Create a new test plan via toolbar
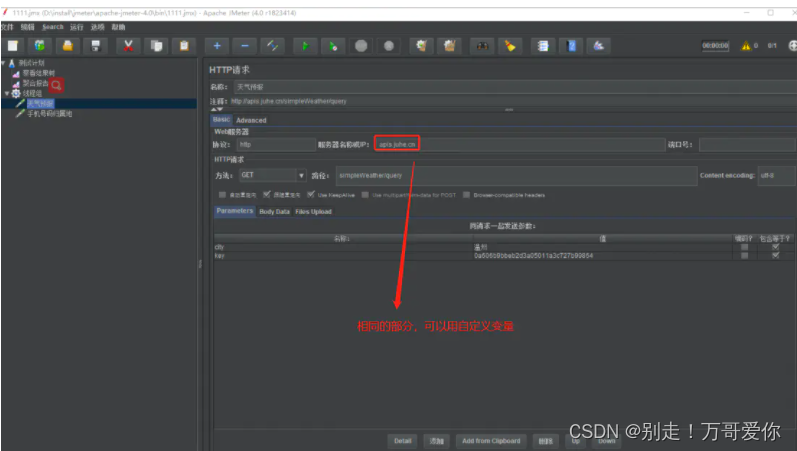This screenshot has width=797, height=451. click(13, 46)
